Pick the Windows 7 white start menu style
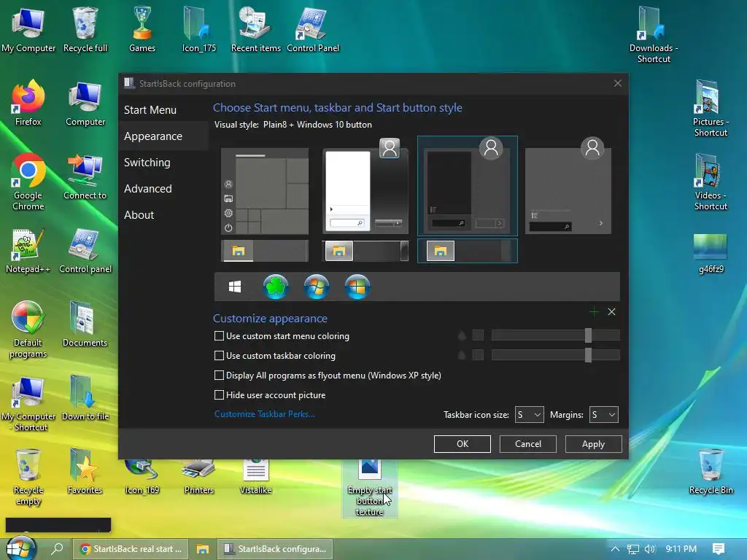This screenshot has width=747, height=560. 365,186
